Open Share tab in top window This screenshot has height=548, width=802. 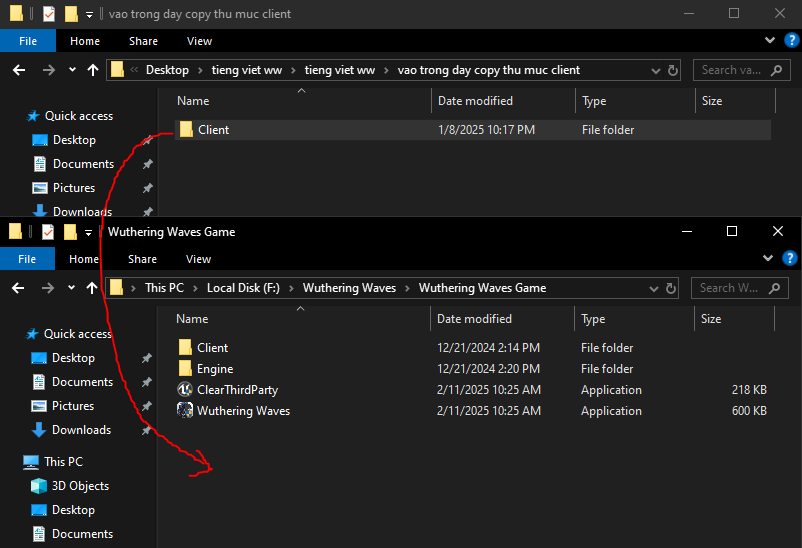143,41
